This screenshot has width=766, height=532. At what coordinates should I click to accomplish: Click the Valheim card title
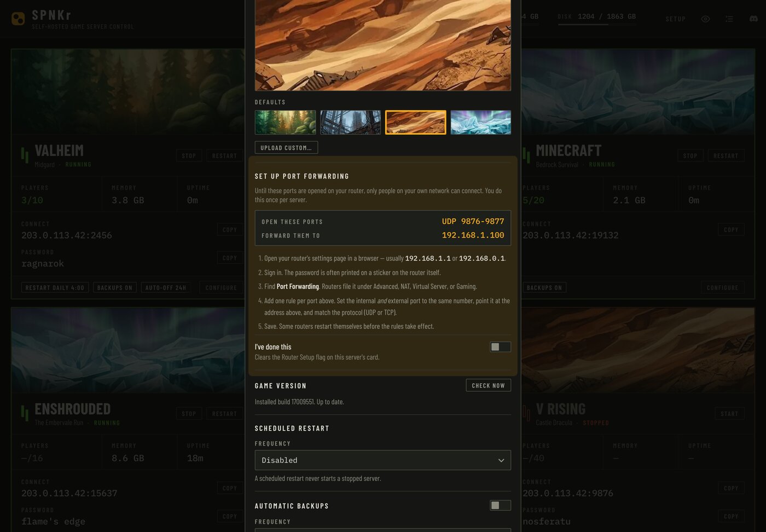[59, 151]
